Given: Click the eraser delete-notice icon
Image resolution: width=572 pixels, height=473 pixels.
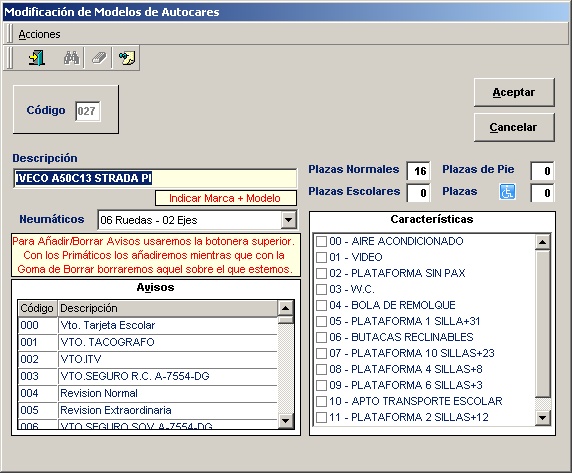Looking at the screenshot, I should coord(99,58).
